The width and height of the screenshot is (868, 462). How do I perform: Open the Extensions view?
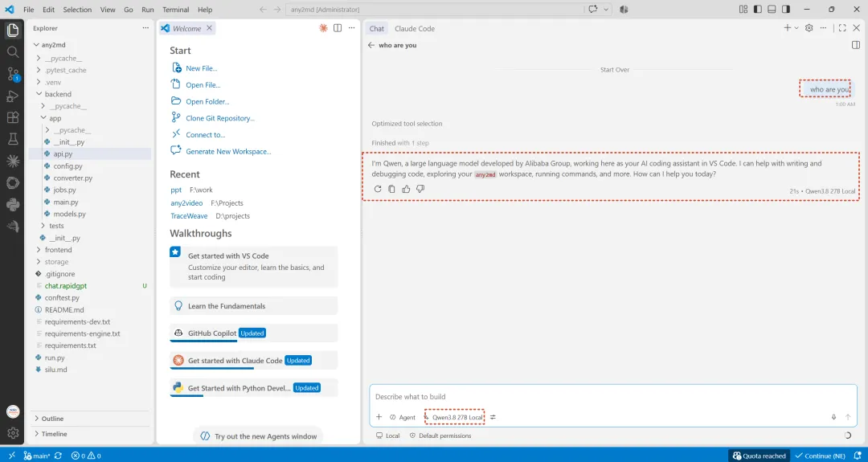(x=12, y=117)
